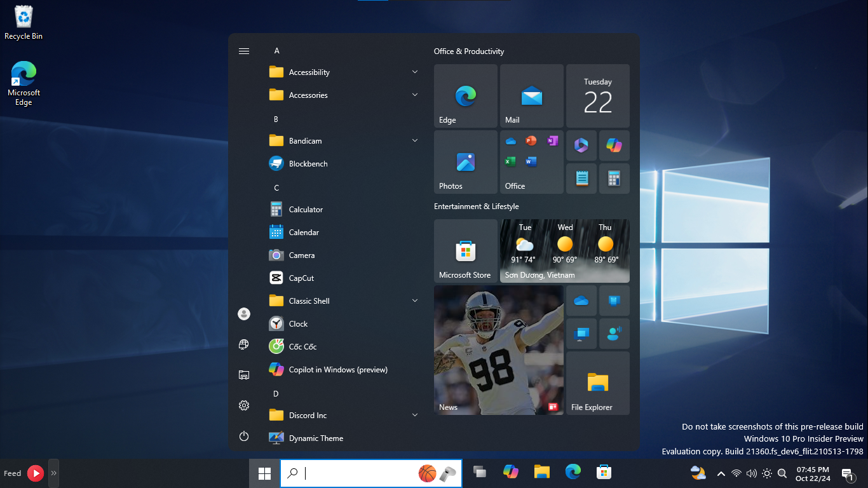Expand the Start menu hamburger navigation
The height and width of the screenshot is (488, 868).
click(x=244, y=51)
